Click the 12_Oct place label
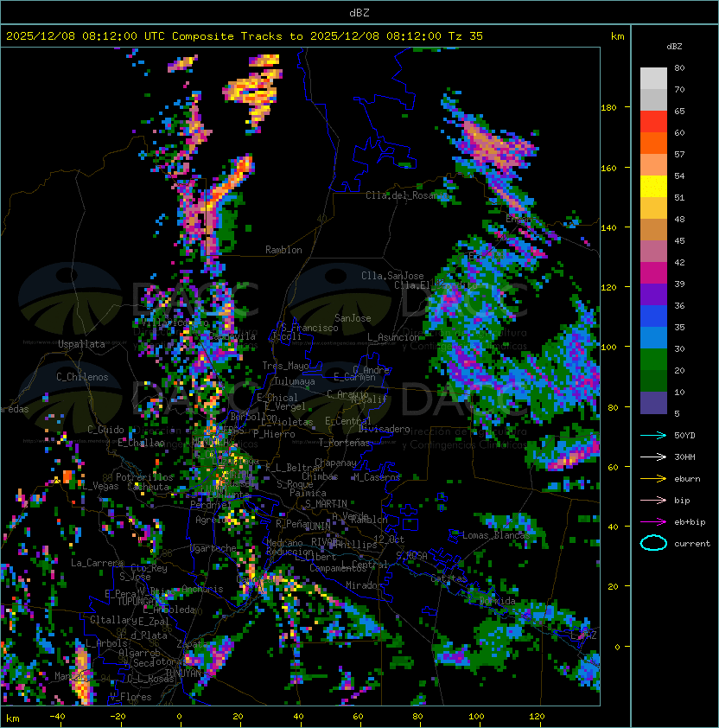Screen dimensions: 719x728 [x=389, y=540]
